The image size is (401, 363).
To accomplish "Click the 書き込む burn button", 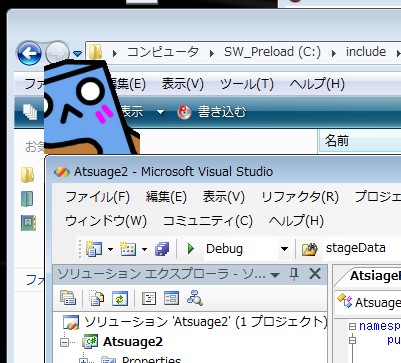I will (211, 112).
